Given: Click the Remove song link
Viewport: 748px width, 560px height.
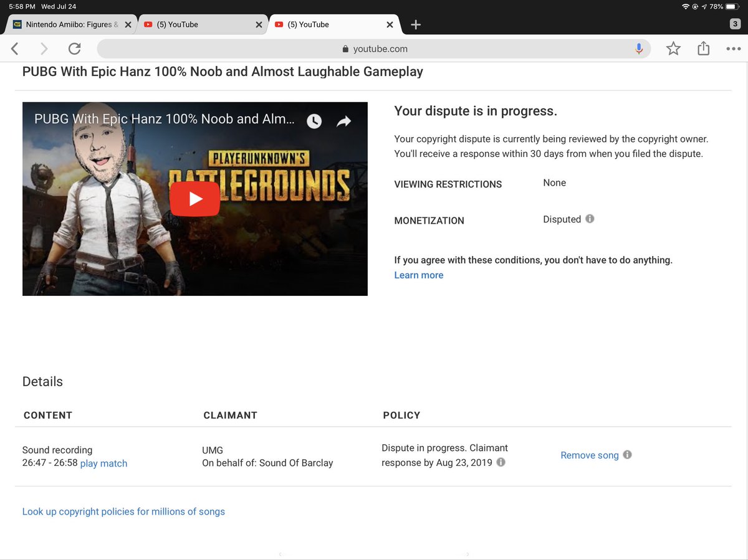Looking at the screenshot, I should (590, 455).
